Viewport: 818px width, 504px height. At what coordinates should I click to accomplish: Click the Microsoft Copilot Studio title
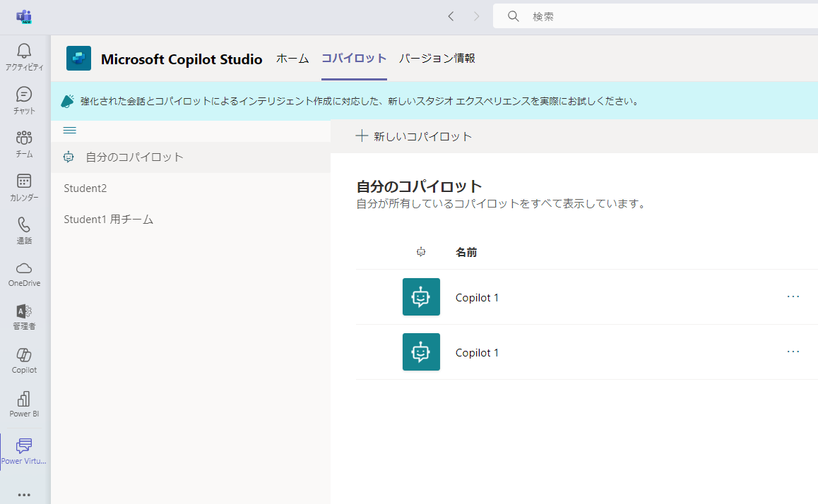pyautogui.click(x=182, y=59)
